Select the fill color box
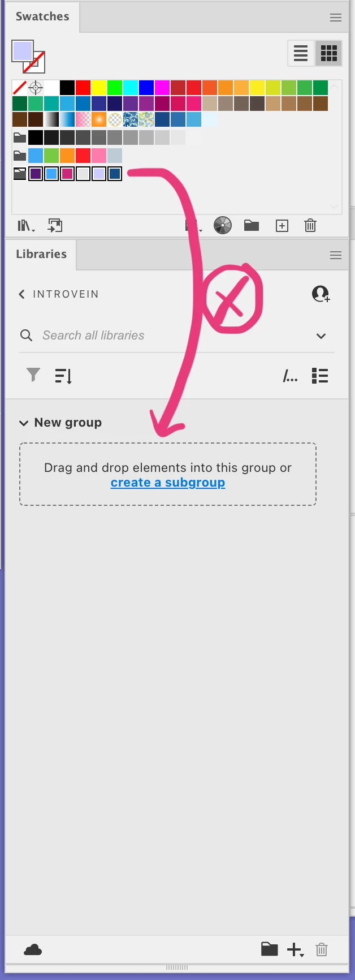Screen dimensions: 355x980 click(x=23, y=51)
